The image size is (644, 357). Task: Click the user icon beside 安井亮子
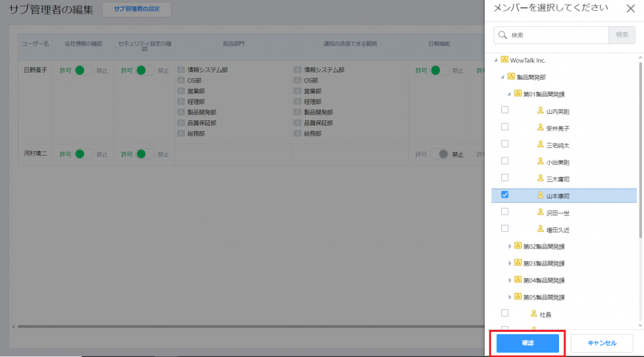[540, 128]
